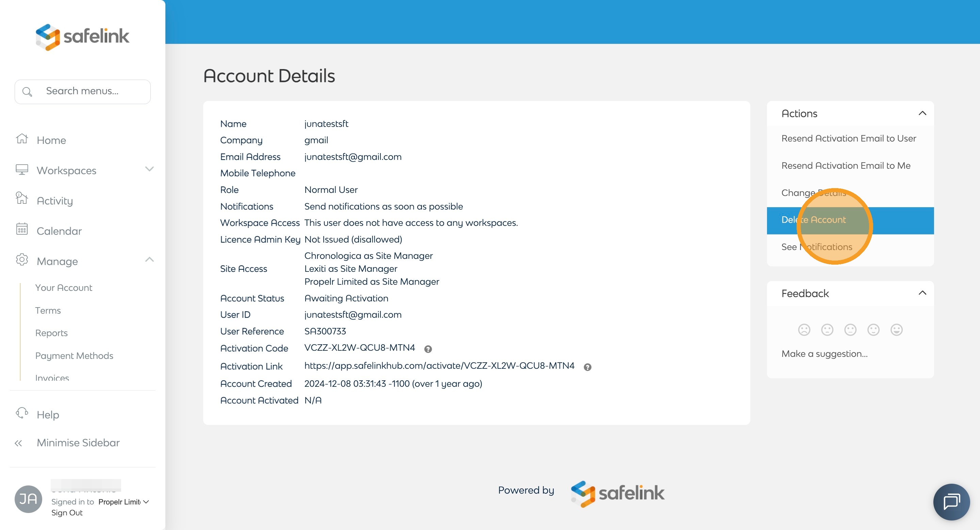Collapse the Actions panel

pyautogui.click(x=922, y=113)
